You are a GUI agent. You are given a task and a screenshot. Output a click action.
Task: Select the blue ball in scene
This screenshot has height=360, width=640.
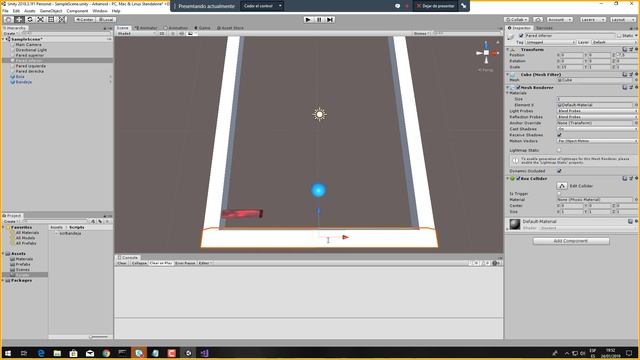click(318, 190)
